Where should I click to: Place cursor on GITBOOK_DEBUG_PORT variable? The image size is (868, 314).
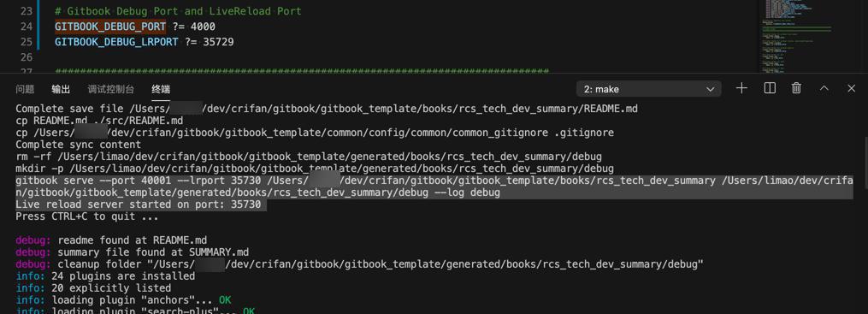pos(110,27)
